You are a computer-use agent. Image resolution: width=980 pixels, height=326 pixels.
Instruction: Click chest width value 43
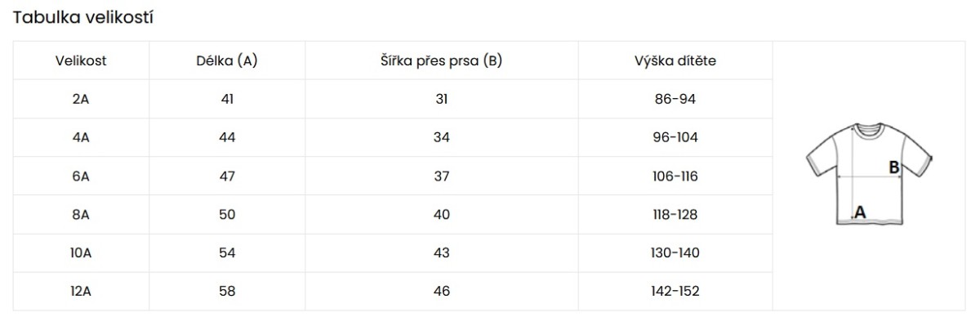[442, 252]
